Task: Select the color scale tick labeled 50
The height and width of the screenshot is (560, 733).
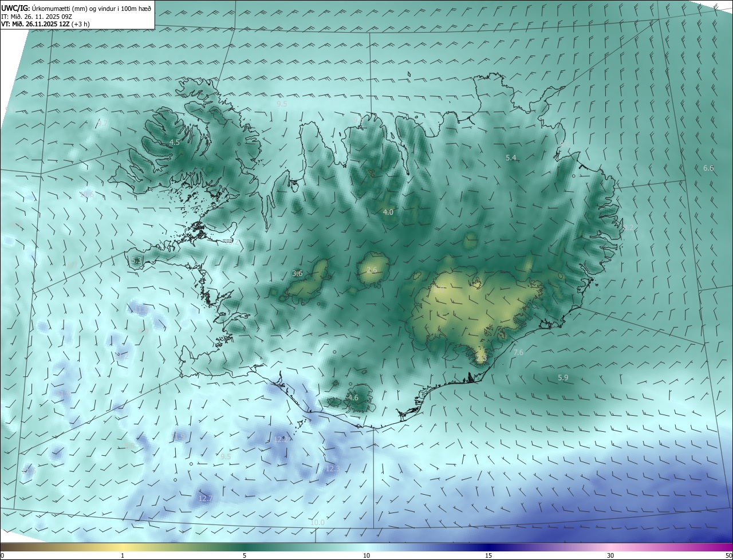Action: click(x=728, y=555)
